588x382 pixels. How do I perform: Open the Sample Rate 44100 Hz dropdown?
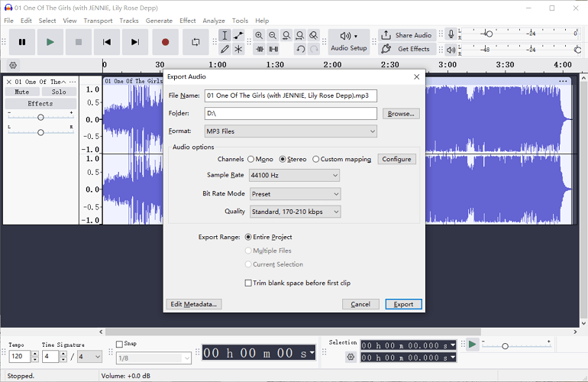click(294, 175)
